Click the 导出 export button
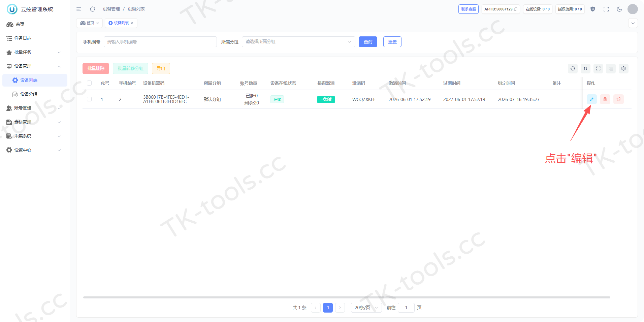 tap(161, 68)
